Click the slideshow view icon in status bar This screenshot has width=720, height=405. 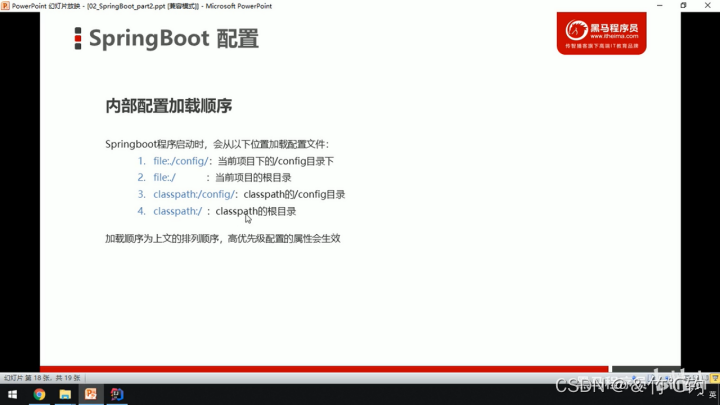[715, 378]
